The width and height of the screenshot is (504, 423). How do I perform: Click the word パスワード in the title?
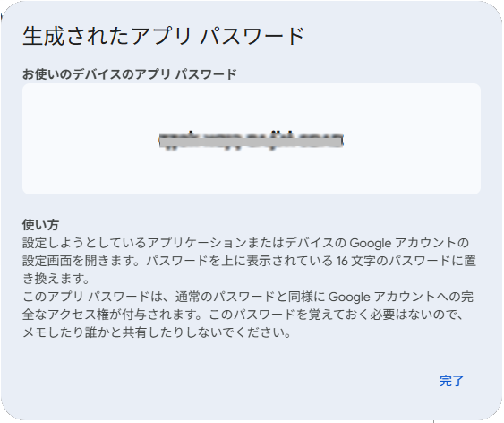252,36
